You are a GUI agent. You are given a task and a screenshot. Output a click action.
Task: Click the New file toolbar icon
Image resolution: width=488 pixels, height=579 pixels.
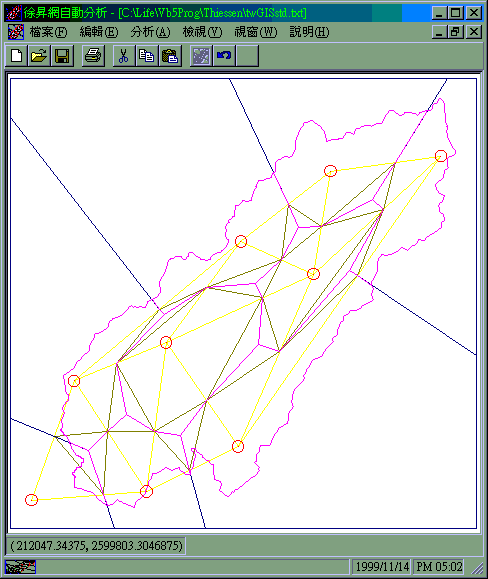coord(16,56)
